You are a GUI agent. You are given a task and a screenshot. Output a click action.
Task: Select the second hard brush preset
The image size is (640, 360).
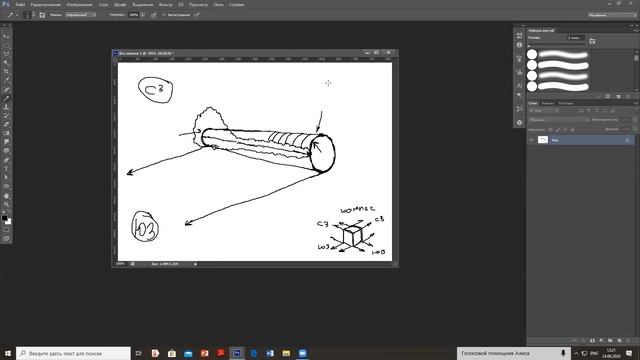(x=558, y=65)
